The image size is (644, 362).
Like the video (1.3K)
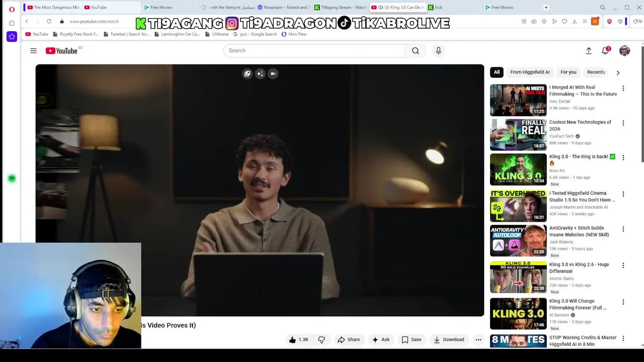point(298,340)
